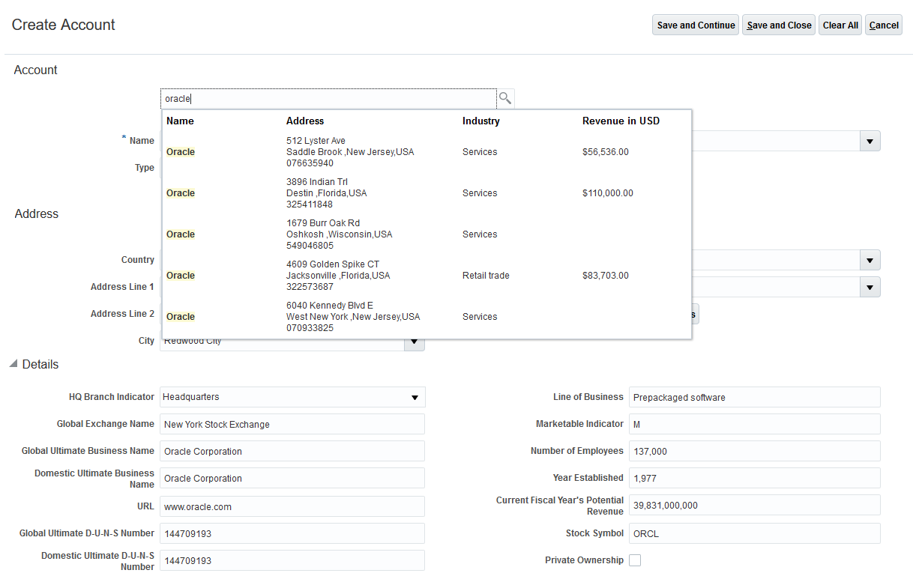The image size is (913, 588).
Task: Select Oracle at 3896 Indian Trl
Action: (x=427, y=193)
